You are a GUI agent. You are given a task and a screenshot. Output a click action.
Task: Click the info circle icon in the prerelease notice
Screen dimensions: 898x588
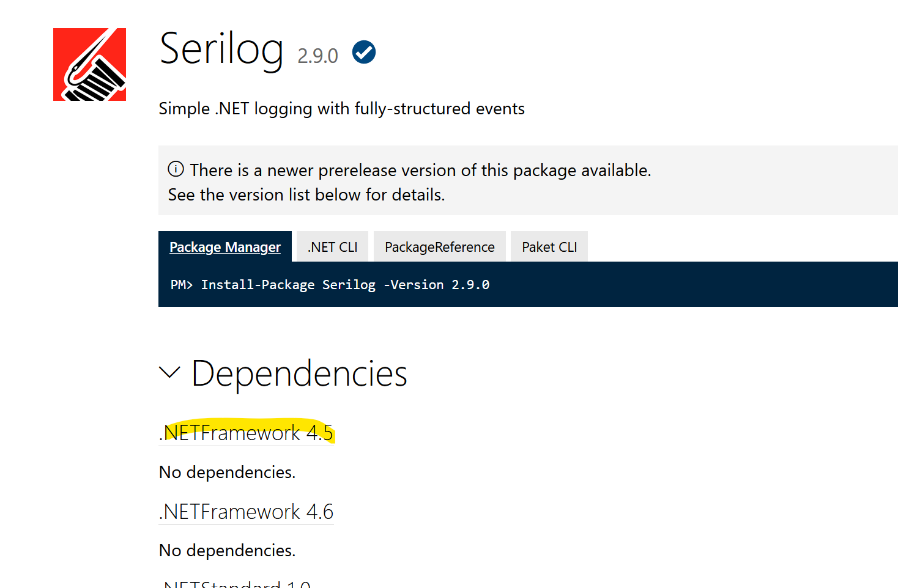pos(176,169)
